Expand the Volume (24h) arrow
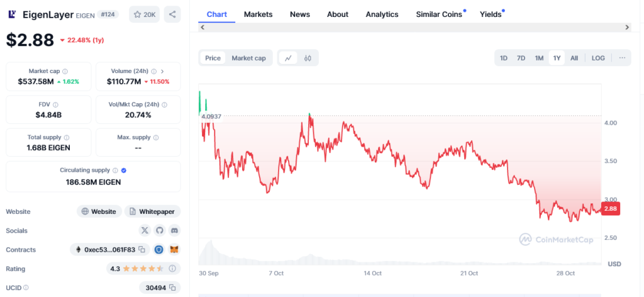 coord(162,72)
